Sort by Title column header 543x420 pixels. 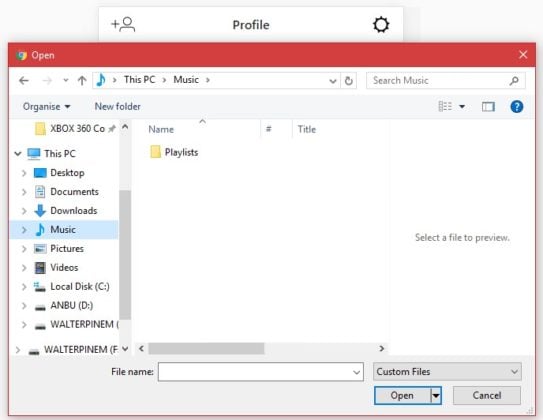point(307,129)
